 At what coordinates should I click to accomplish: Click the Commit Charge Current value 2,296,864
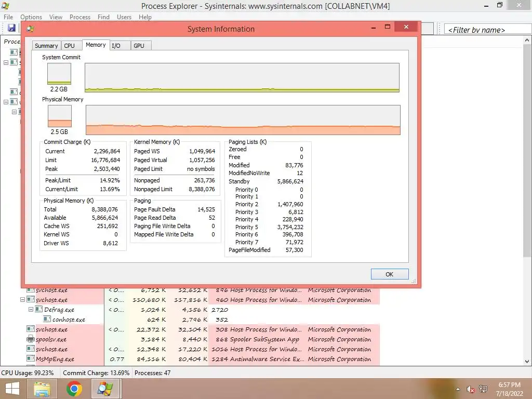click(x=107, y=151)
